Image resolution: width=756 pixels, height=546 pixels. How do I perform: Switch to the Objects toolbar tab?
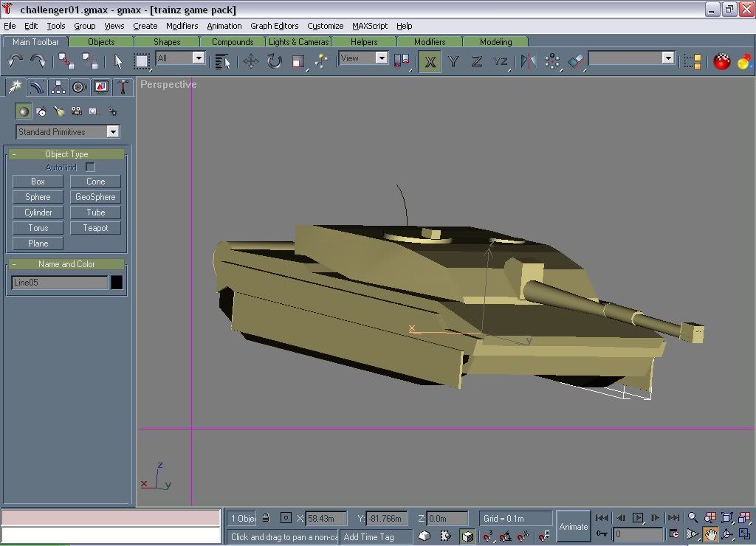(x=101, y=42)
